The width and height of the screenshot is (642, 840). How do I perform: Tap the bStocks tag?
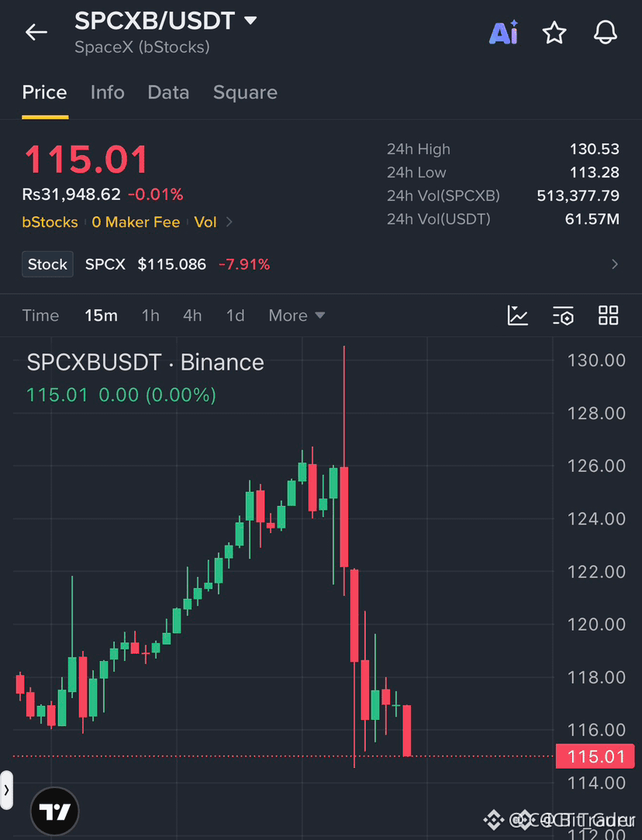[50, 222]
